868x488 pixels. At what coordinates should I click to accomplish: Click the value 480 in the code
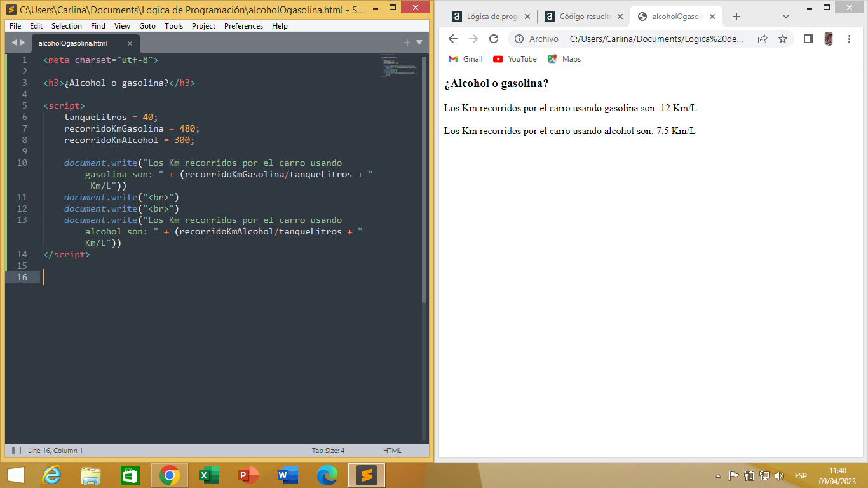tap(187, 128)
